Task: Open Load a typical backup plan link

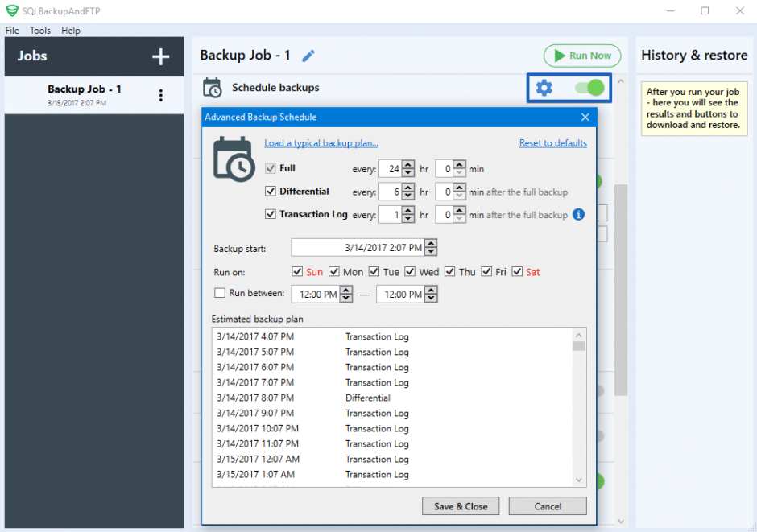Action: (x=321, y=143)
